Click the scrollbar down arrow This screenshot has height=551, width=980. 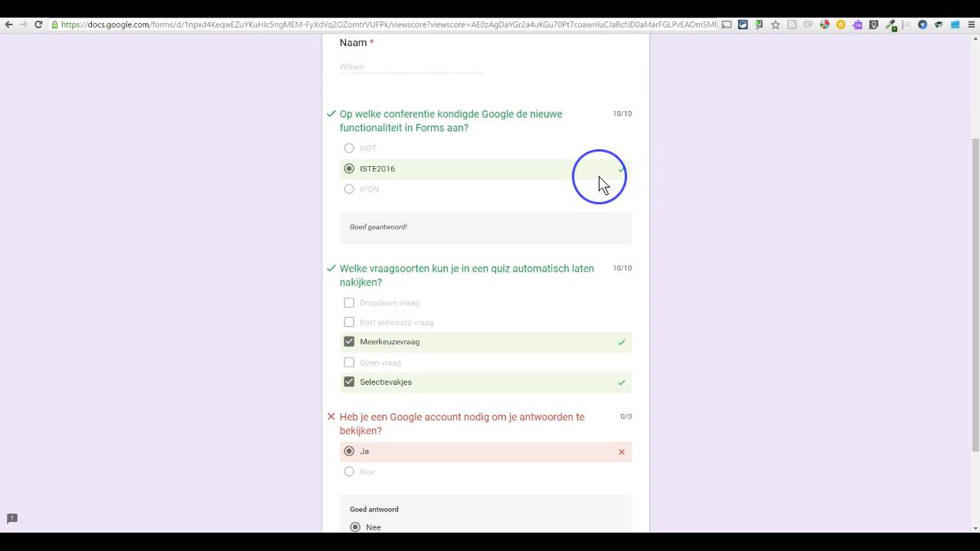(975, 528)
